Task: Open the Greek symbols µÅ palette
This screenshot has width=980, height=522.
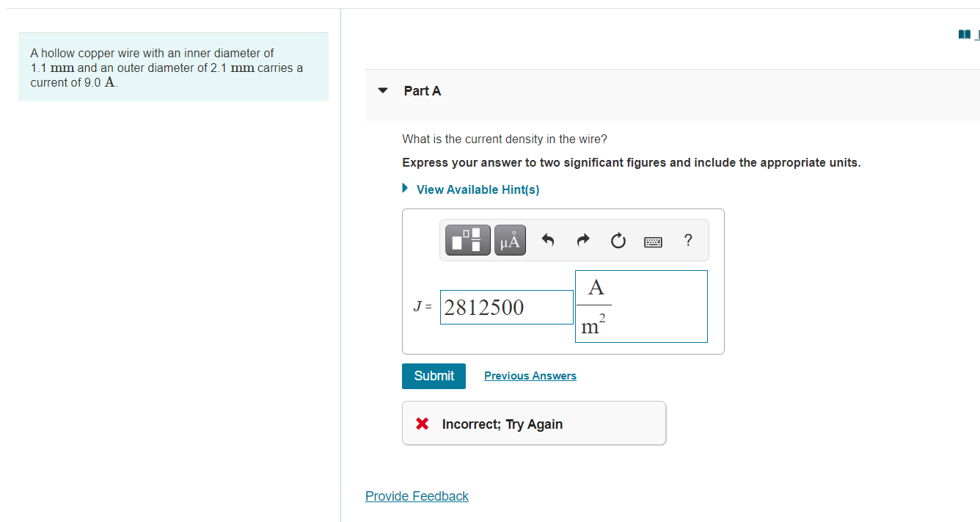Action: coord(510,240)
